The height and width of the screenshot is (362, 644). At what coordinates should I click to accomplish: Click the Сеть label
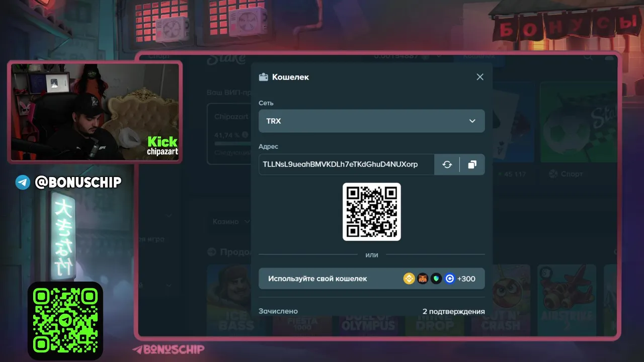266,103
